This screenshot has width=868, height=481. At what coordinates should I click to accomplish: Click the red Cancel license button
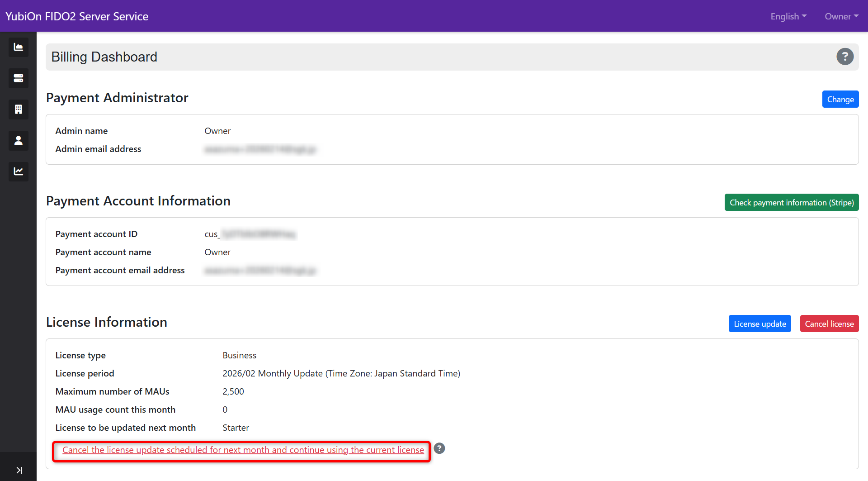coord(829,324)
